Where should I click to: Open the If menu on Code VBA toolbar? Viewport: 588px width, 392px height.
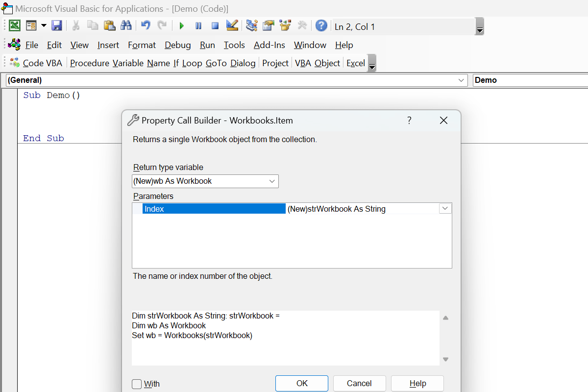(176, 63)
